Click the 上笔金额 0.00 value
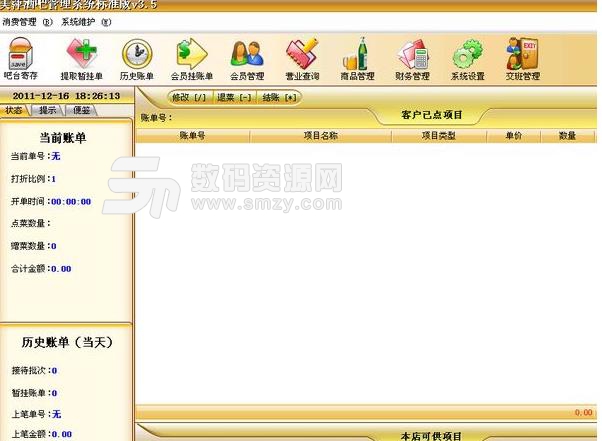This screenshot has width=602, height=441. 62,434
